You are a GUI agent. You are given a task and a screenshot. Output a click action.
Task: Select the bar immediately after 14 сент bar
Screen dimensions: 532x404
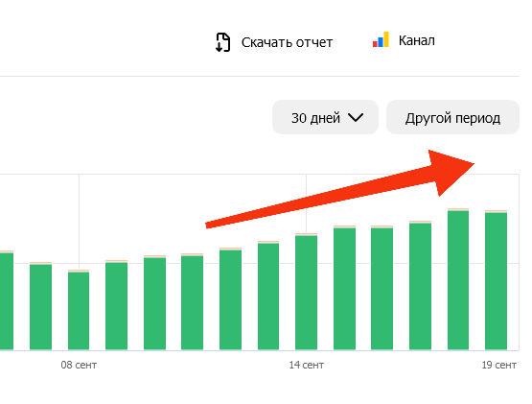coord(344,288)
